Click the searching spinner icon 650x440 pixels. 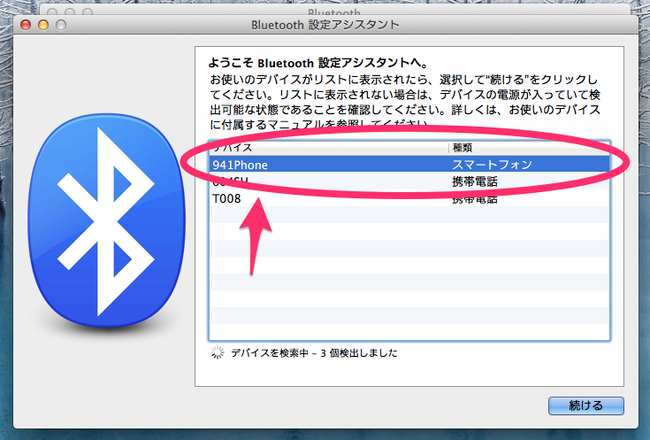pyautogui.click(x=217, y=352)
